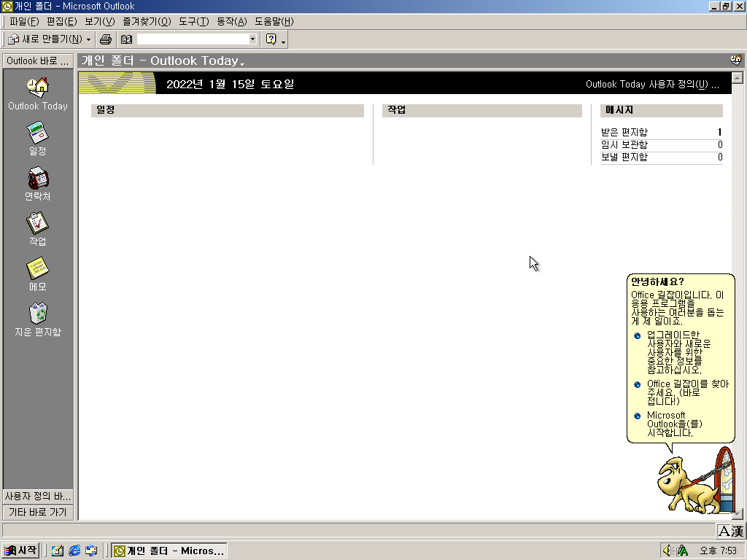Click the Outlook Express quick launch icon
Screen dimensions: 747x560
tap(91, 551)
